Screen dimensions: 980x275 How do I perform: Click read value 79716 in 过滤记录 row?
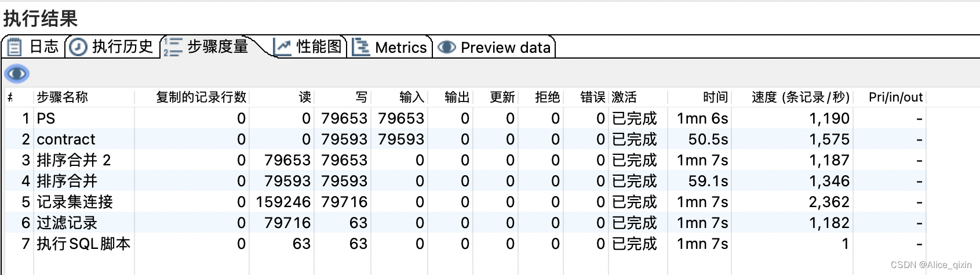point(287,223)
